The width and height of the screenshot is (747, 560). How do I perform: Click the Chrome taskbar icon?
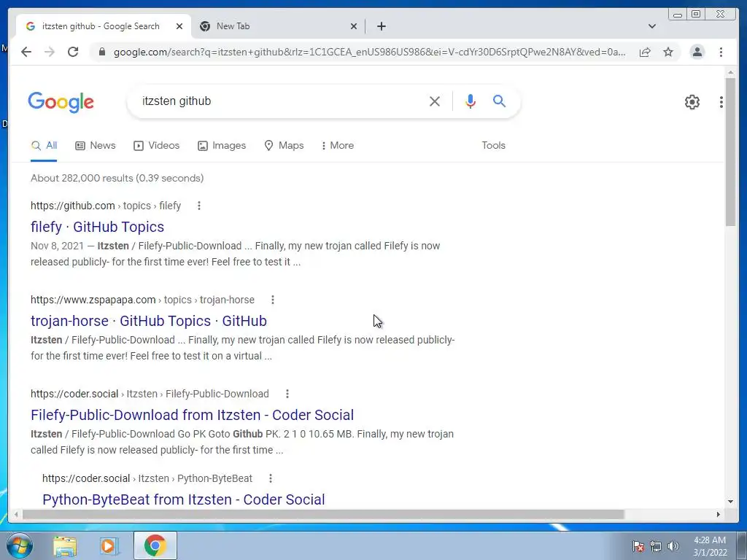(x=155, y=545)
